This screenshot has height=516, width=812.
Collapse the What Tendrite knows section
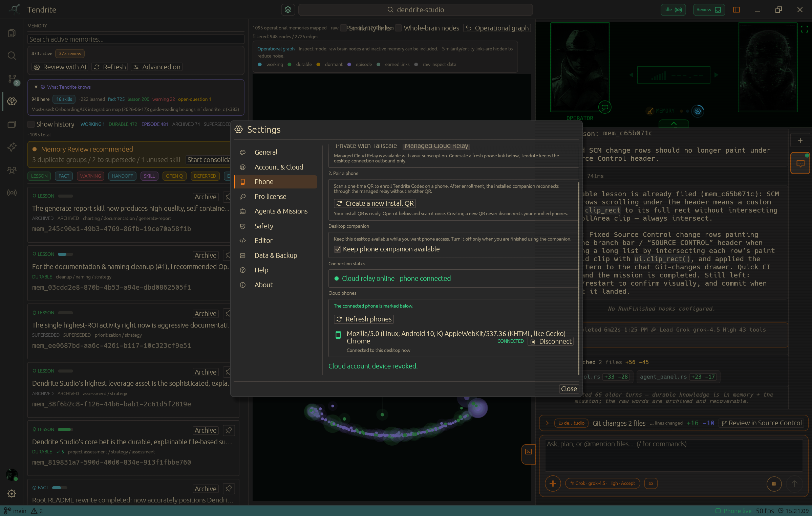point(36,87)
